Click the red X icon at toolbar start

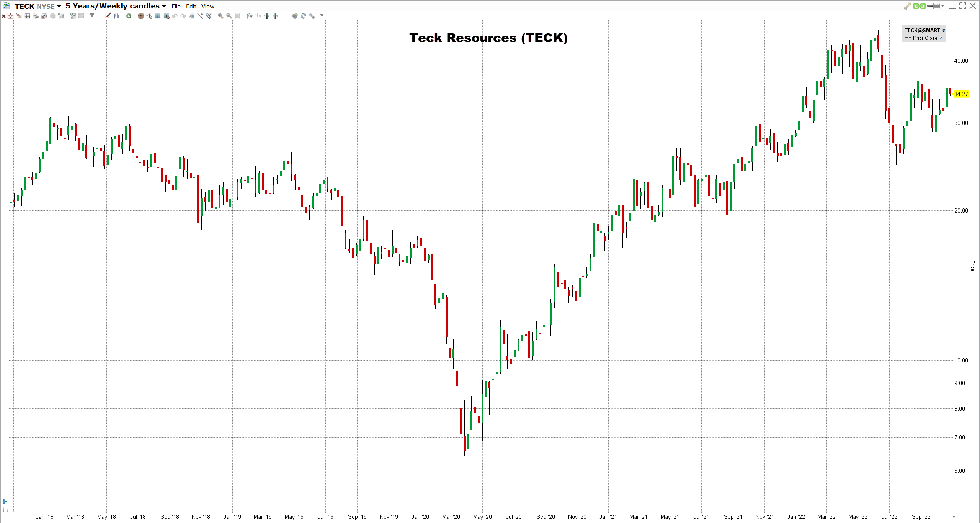[4, 16]
